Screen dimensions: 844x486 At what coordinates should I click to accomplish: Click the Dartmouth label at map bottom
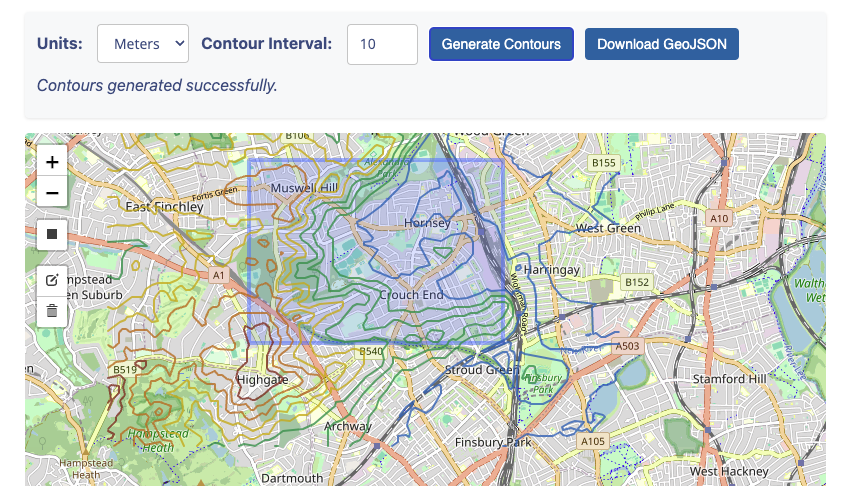[x=292, y=478]
